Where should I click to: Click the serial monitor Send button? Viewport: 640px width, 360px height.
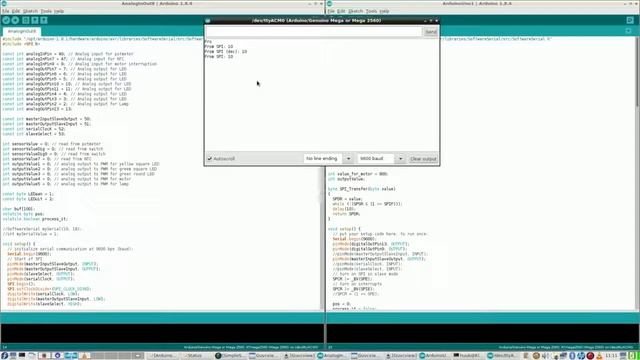coord(431,32)
